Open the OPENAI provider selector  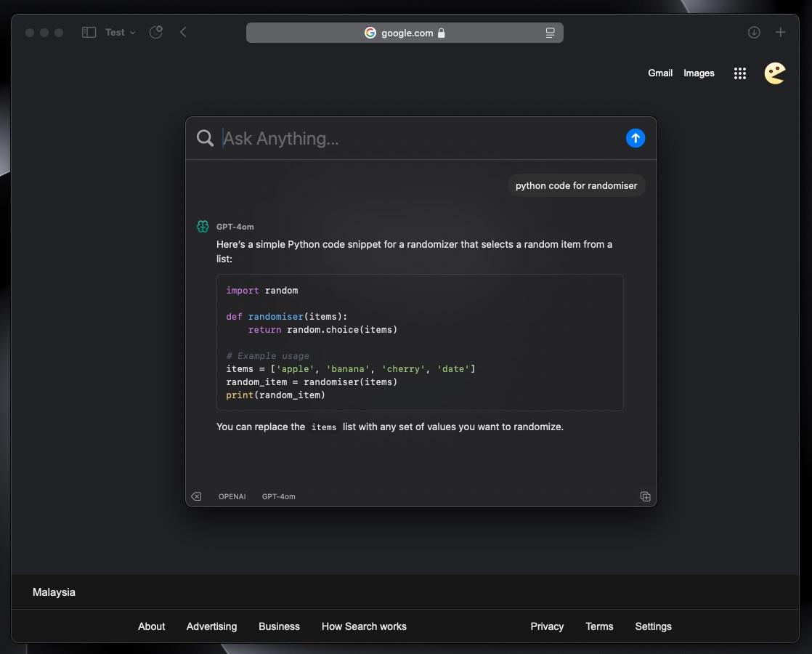[232, 496]
